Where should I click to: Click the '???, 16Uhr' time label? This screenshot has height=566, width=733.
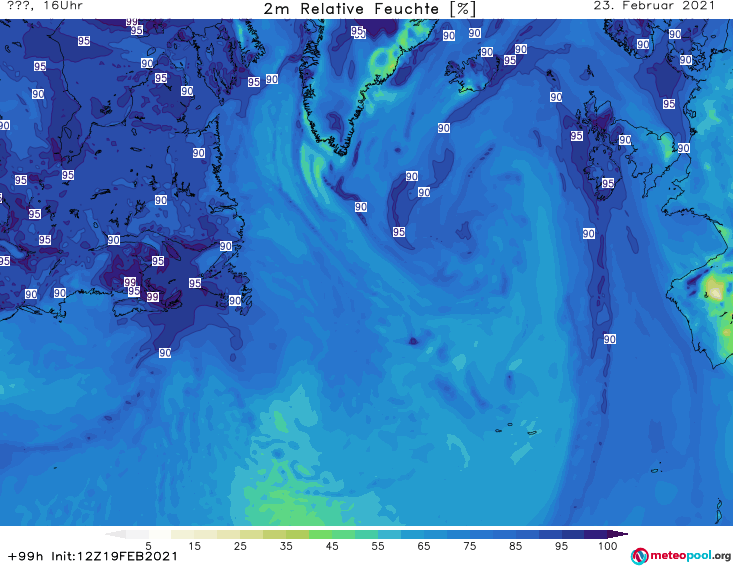coord(45,6)
